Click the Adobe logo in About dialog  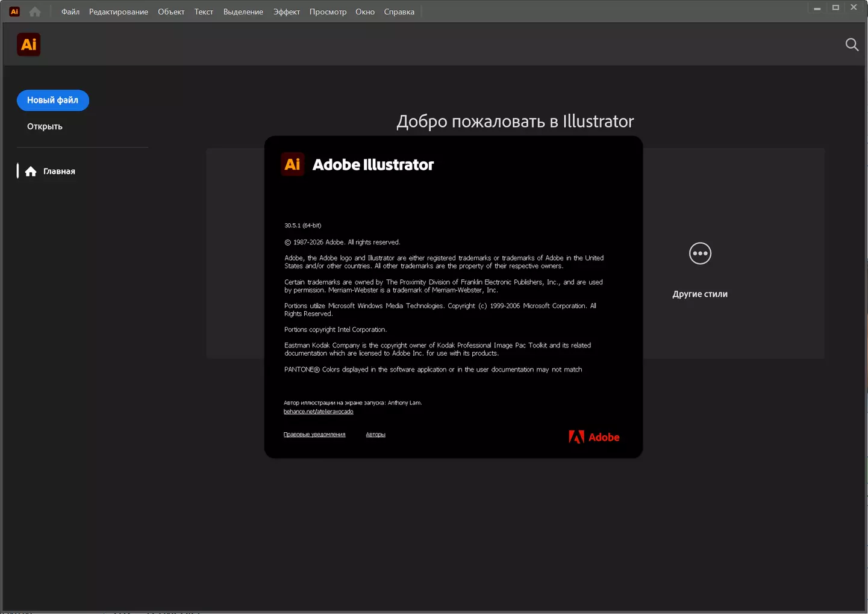pyautogui.click(x=594, y=437)
